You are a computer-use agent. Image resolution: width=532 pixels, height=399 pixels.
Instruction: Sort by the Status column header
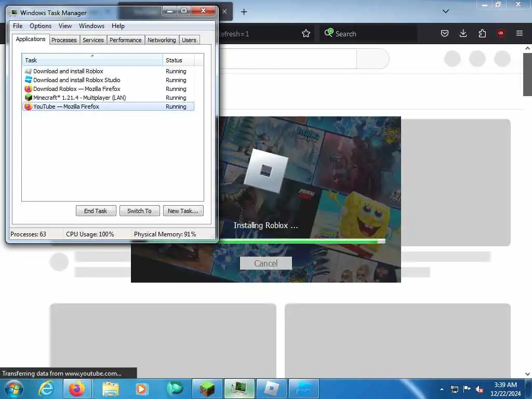[179, 60]
